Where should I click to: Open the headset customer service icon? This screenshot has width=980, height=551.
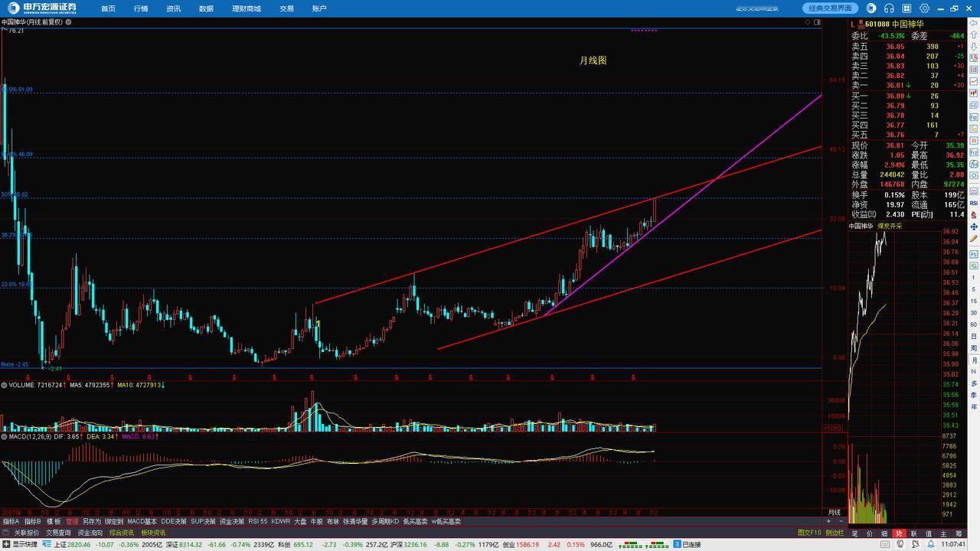click(x=889, y=8)
